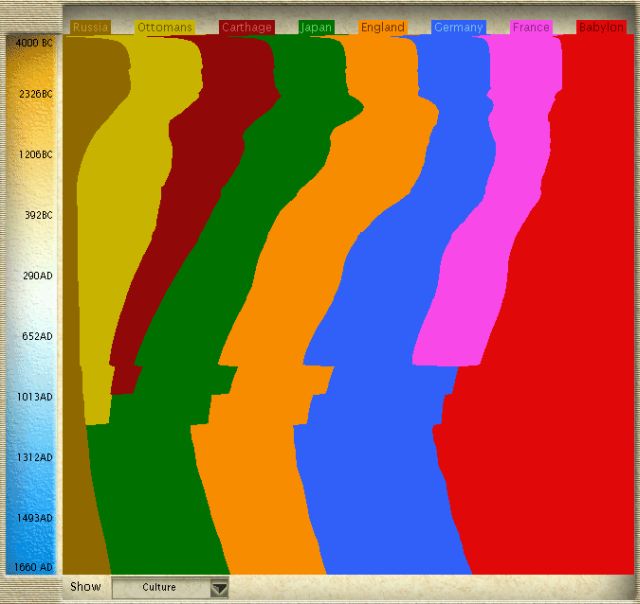Select the 1660 AD timeline marker
640x604 pixels.
tap(34, 568)
